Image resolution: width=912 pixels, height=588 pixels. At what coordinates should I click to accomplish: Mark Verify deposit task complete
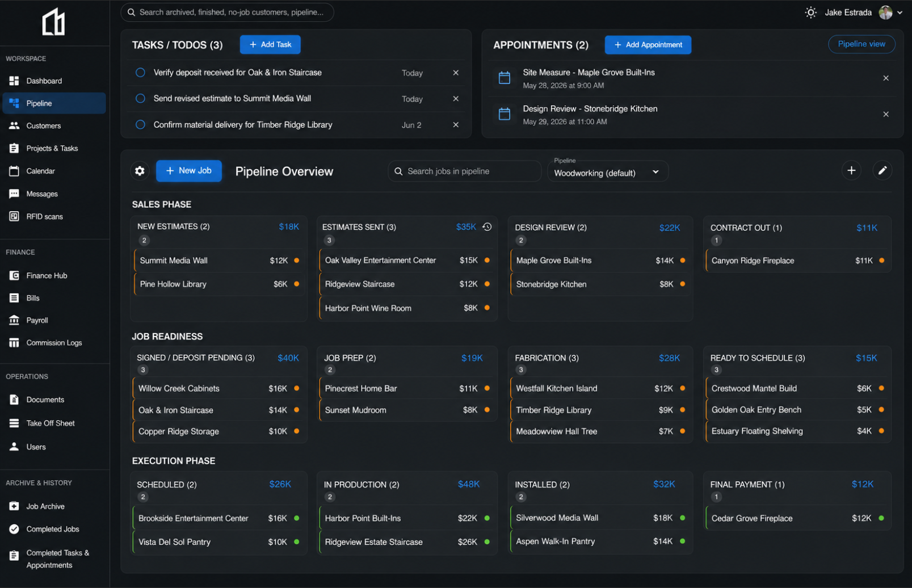click(x=140, y=73)
